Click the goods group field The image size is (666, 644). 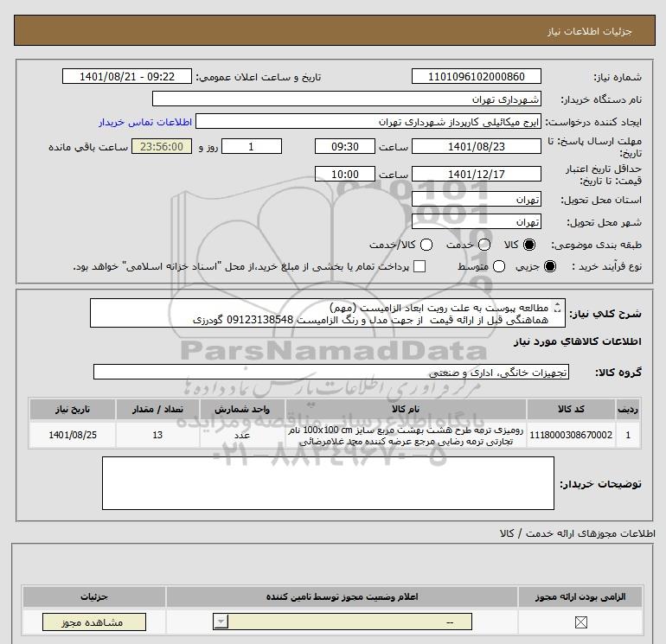(331, 372)
